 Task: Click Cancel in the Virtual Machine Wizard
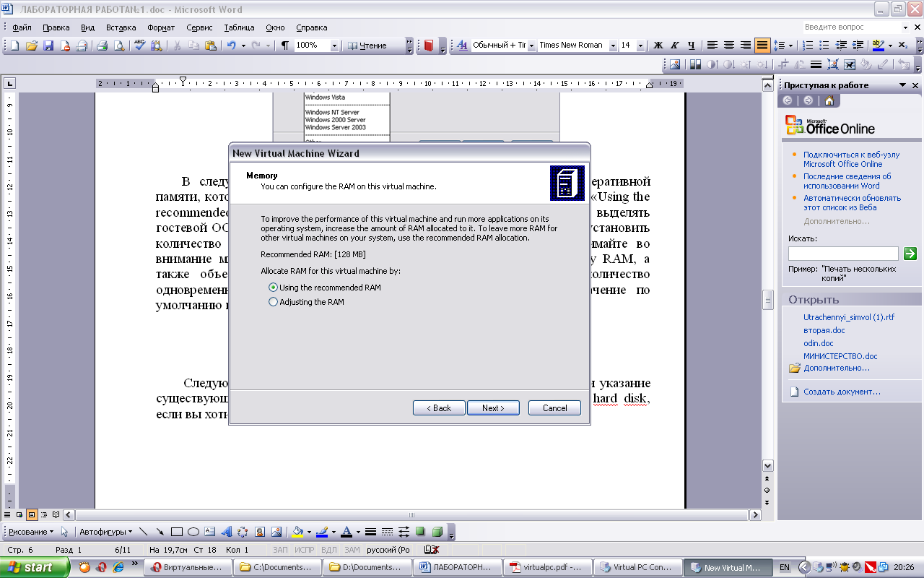coord(554,408)
